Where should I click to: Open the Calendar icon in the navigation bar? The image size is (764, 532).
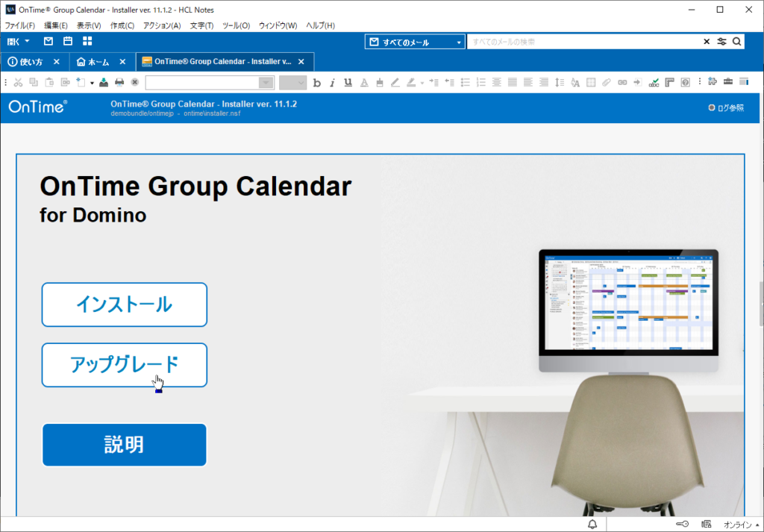pos(68,41)
